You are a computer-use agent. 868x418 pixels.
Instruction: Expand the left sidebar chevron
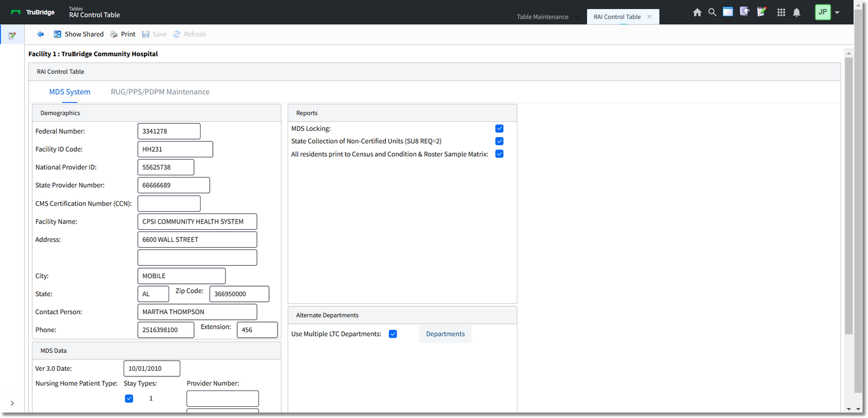12,403
